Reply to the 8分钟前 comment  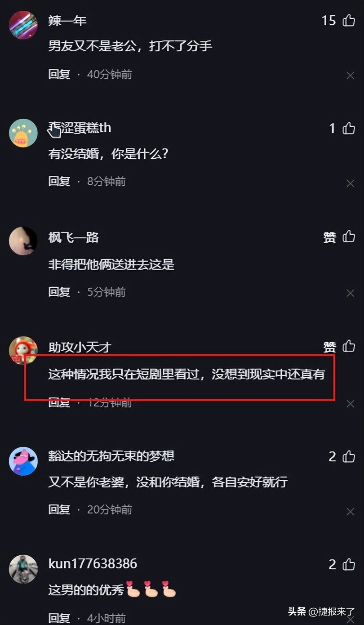click(x=59, y=181)
